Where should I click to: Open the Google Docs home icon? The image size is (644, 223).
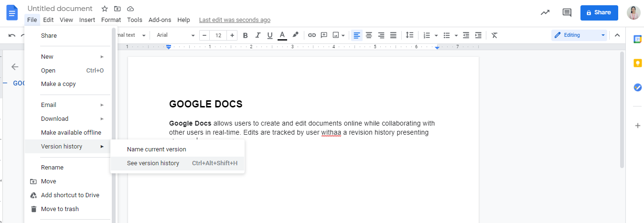[x=12, y=12]
